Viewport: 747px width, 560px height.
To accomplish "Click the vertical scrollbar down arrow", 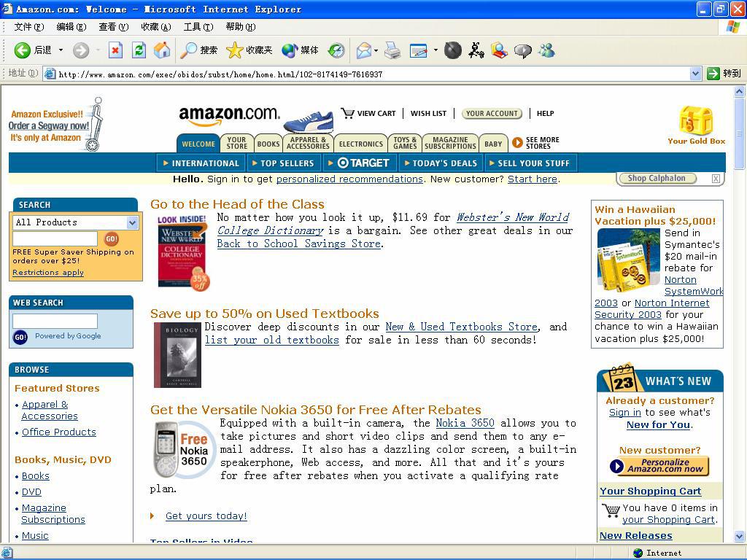I will pyautogui.click(x=739, y=536).
